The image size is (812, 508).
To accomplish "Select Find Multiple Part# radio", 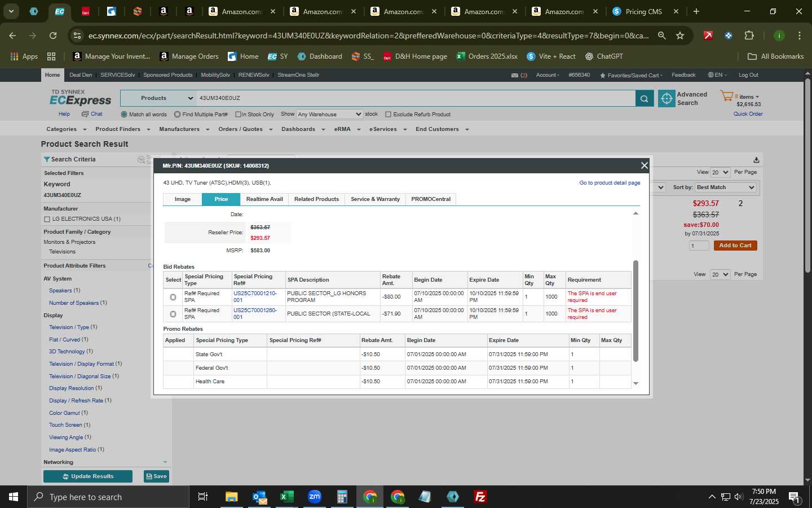I will tap(177, 114).
